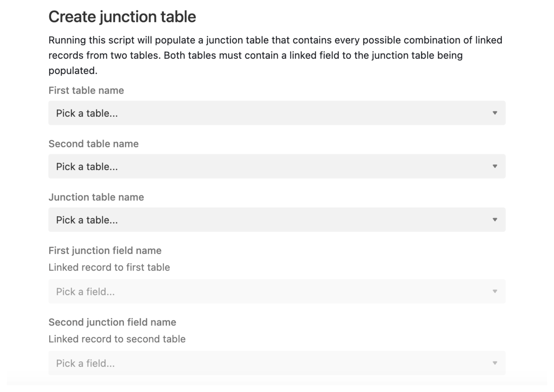Click the 'Junction table name' label
Image resolution: width=554 pixels, height=392 pixels.
[96, 197]
